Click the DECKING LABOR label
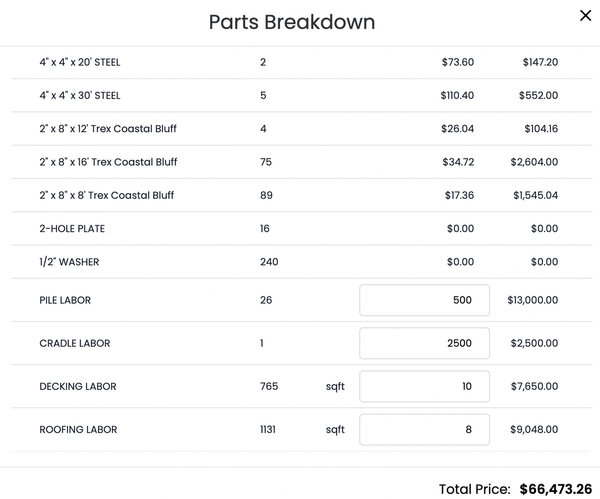The width and height of the screenshot is (600, 499). [78, 386]
